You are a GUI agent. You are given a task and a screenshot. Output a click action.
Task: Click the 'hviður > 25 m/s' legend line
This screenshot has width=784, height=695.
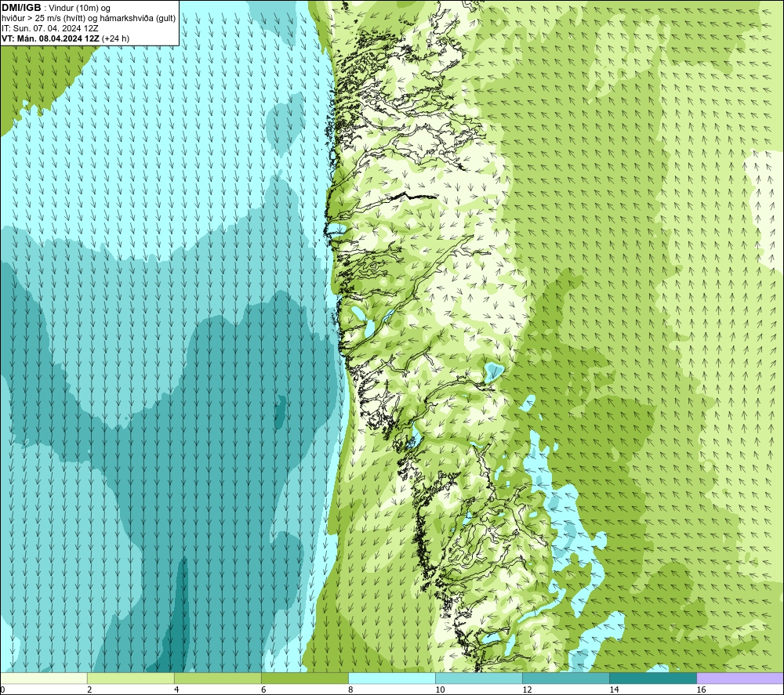89,18
